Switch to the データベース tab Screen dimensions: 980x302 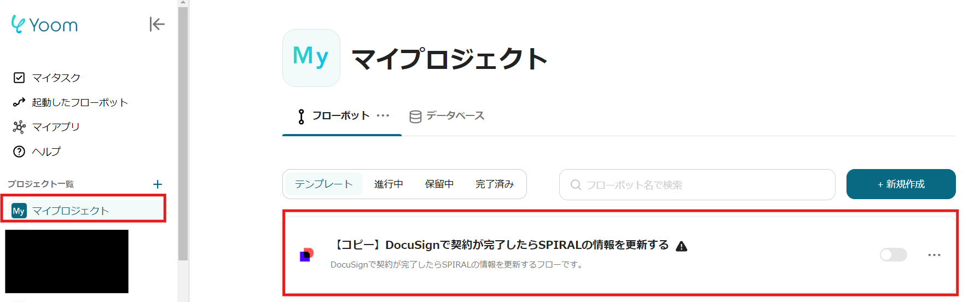coord(447,116)
